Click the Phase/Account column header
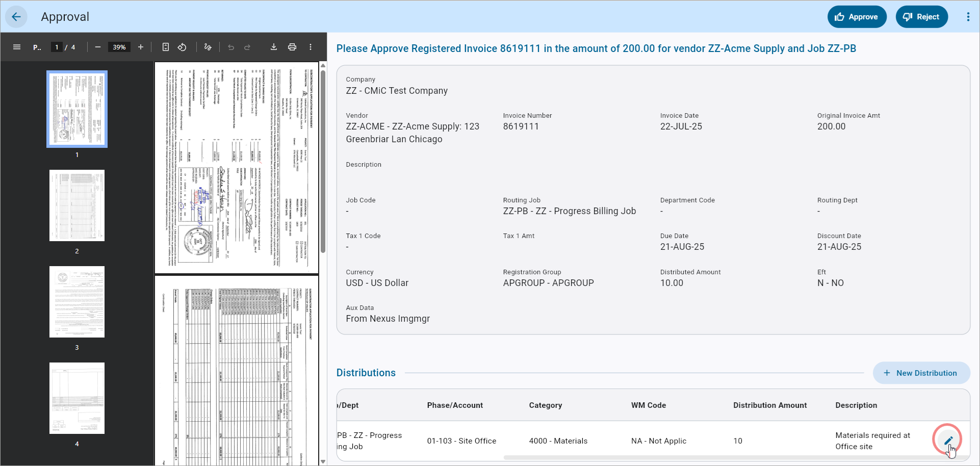Image resolution: width=980 pixels, height=466 pixels. pyautogui.click(x=455, y=405)
